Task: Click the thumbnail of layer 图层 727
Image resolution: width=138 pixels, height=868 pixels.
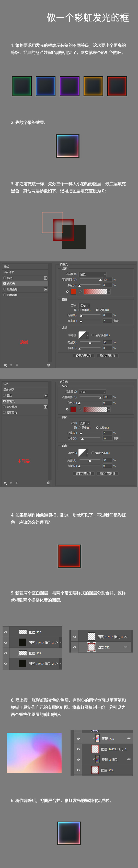Action: click(x=22, y=653)
